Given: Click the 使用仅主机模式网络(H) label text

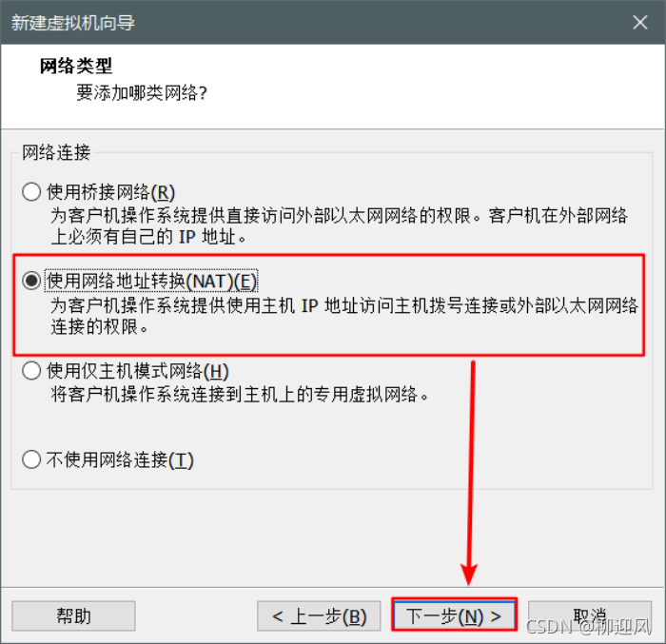Looking at the screenshot, I should click(x=138, y=371).
